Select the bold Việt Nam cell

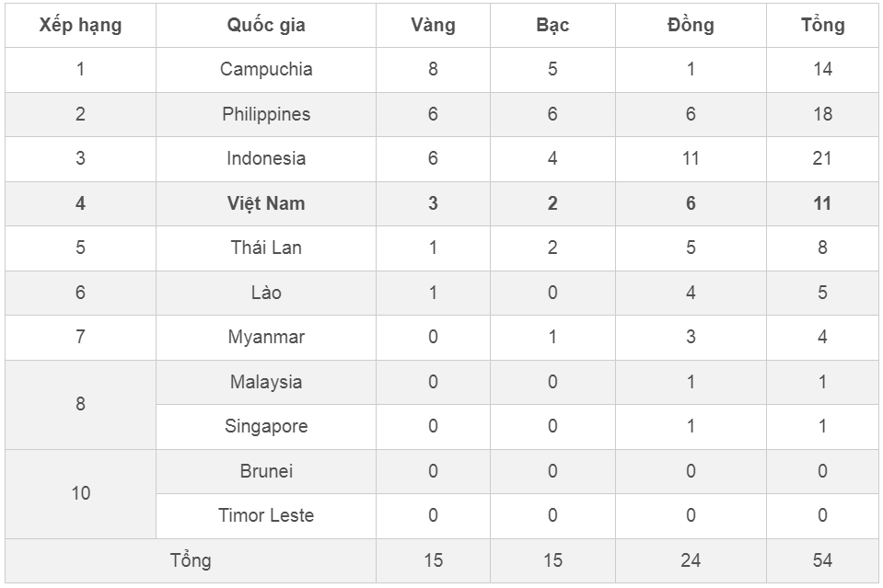coord(266,203)
